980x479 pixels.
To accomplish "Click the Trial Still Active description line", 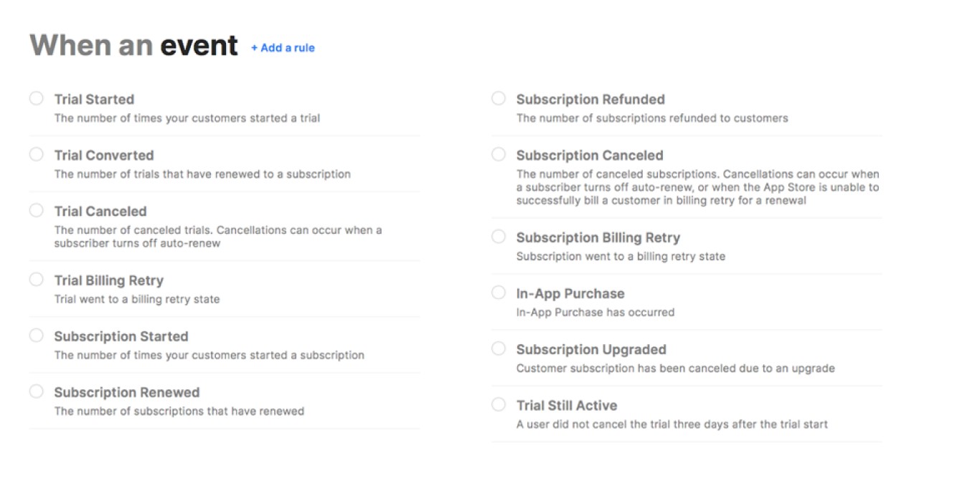I will [672, 424].
